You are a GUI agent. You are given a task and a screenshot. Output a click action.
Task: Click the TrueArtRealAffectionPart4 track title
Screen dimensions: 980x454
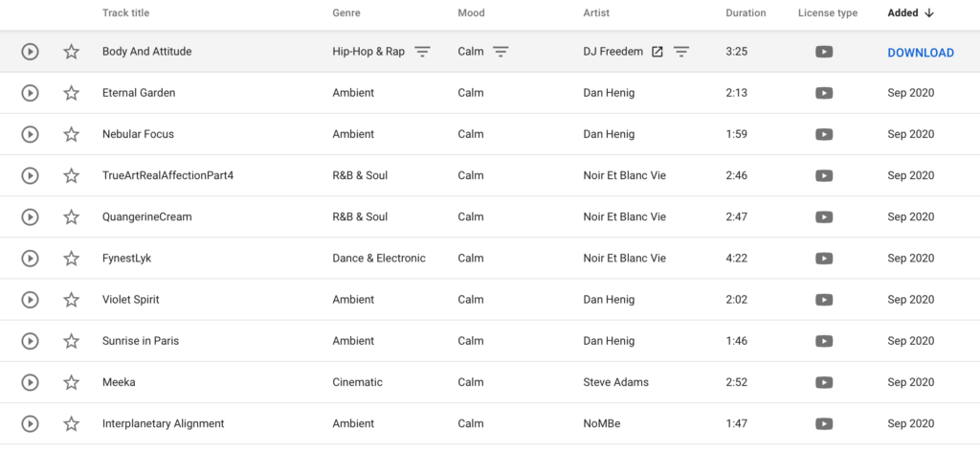[x=168, y=175]
